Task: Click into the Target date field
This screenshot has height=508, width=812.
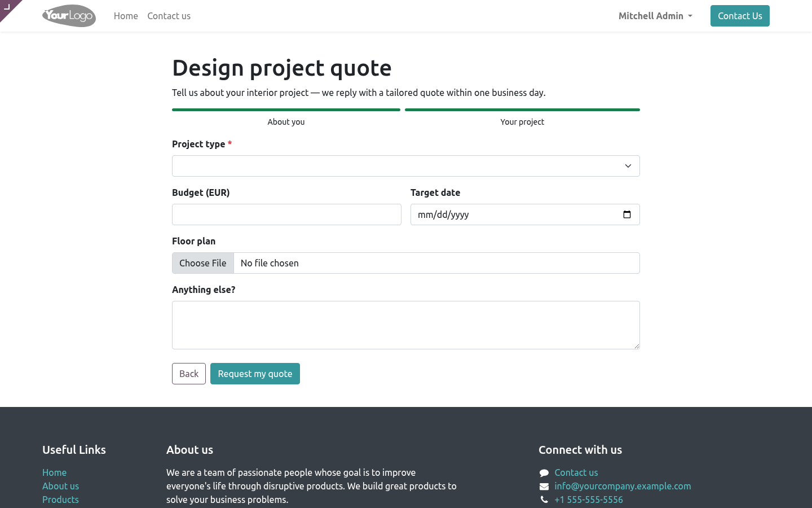Action: click(525, 214)
